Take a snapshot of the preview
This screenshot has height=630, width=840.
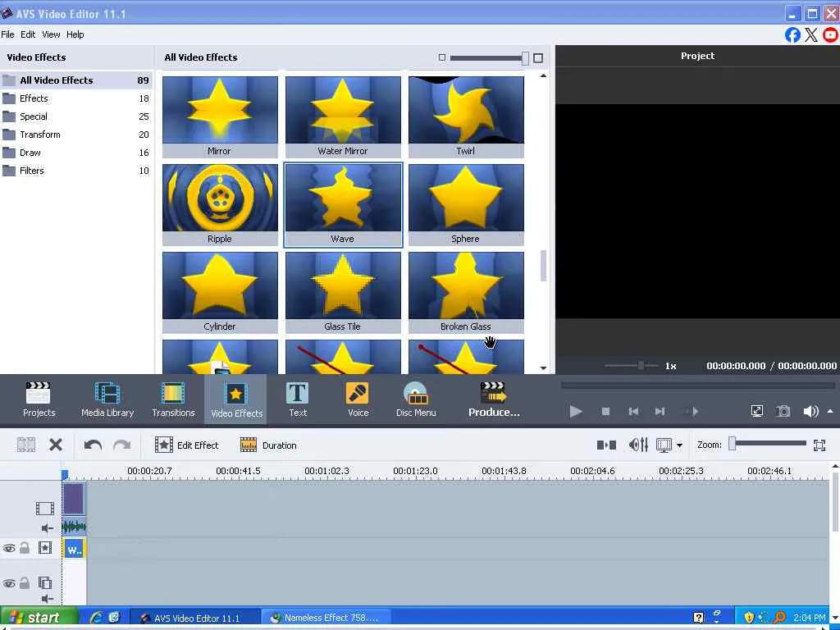[783, 412]
